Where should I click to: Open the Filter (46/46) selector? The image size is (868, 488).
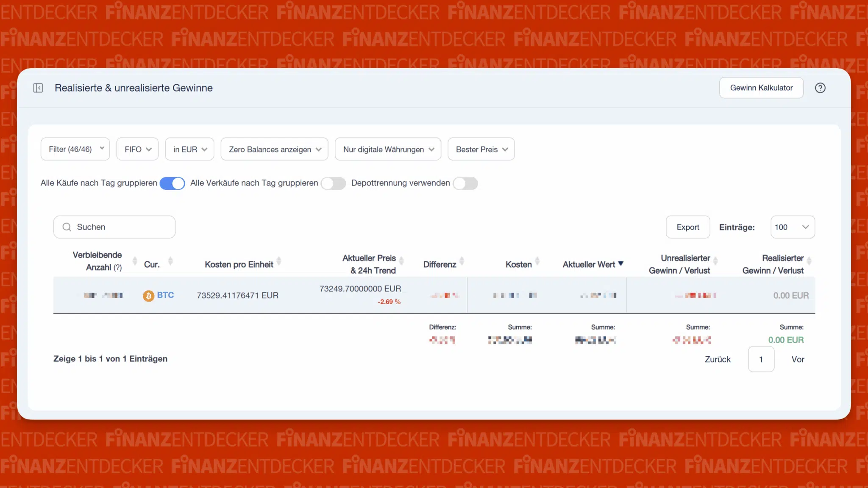(x=75, y=149)
